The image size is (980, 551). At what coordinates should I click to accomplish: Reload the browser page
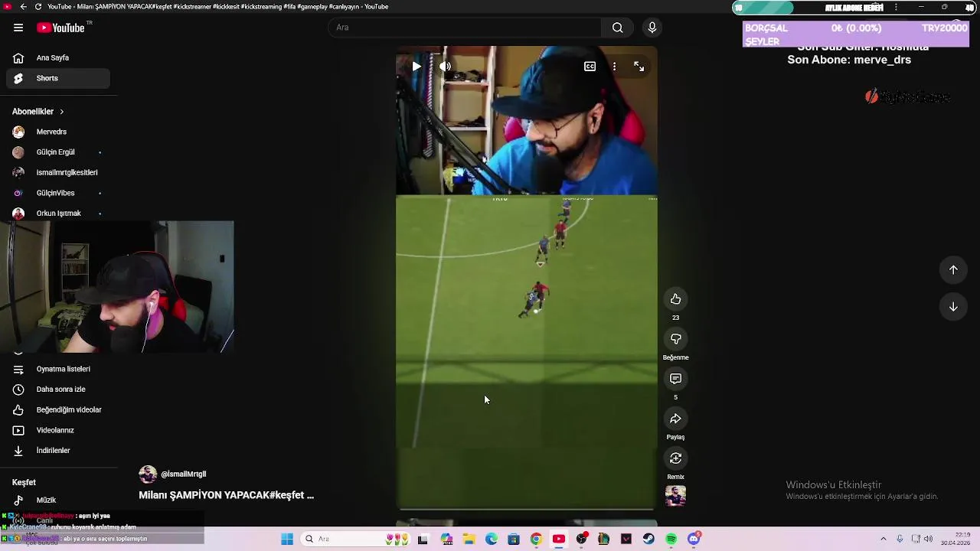point(38,7)
